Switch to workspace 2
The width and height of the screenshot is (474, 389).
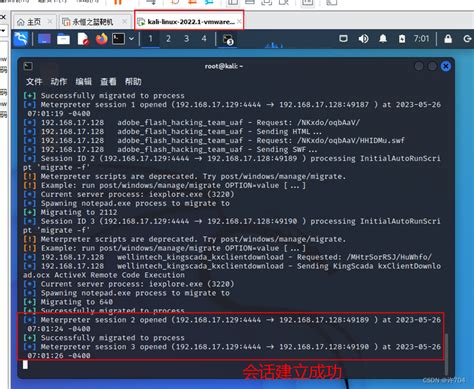click(168, 39)
